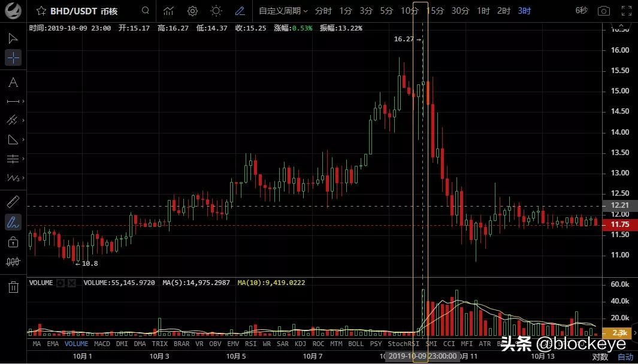Expand the volume pane arrow beside 2.3k

click(635, 333)
